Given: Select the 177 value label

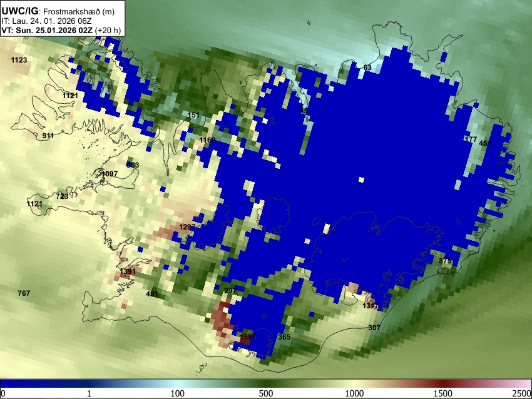Looking at the screenshot, I should pos(471,139).
